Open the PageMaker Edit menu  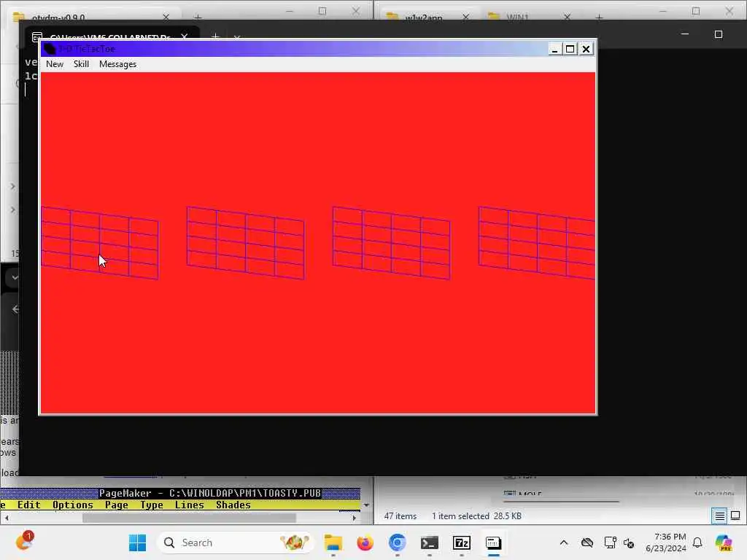tap(28, 505)
